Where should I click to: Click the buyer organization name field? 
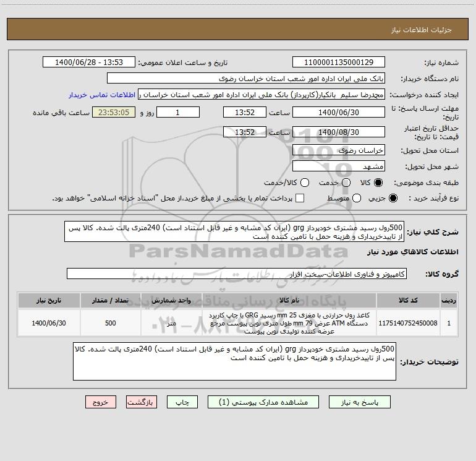pos(246,79)
